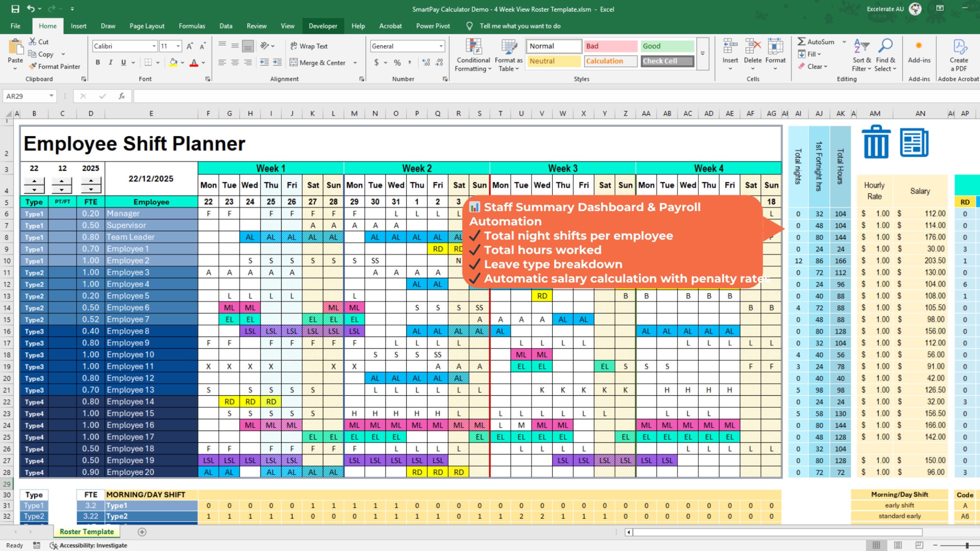Image resolution: width=980 pixels, height=551 pixels.
Task: Select the Roster Template sheet tab
Action: [x=87, y=532]
